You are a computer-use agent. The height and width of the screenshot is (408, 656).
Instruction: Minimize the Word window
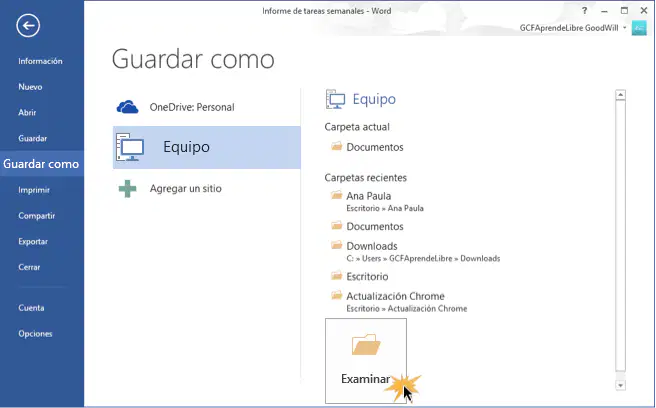pyautogui.click(x=604, y=11)
